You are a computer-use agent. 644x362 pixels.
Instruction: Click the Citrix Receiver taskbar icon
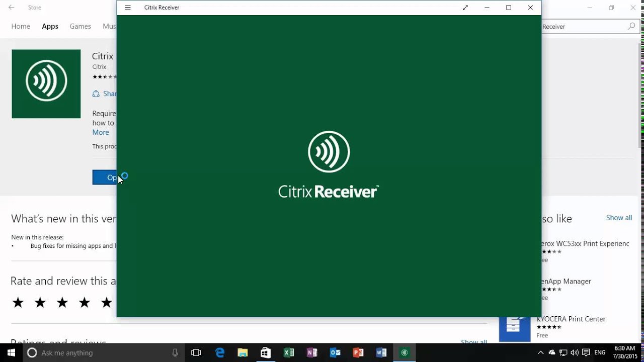404,352
